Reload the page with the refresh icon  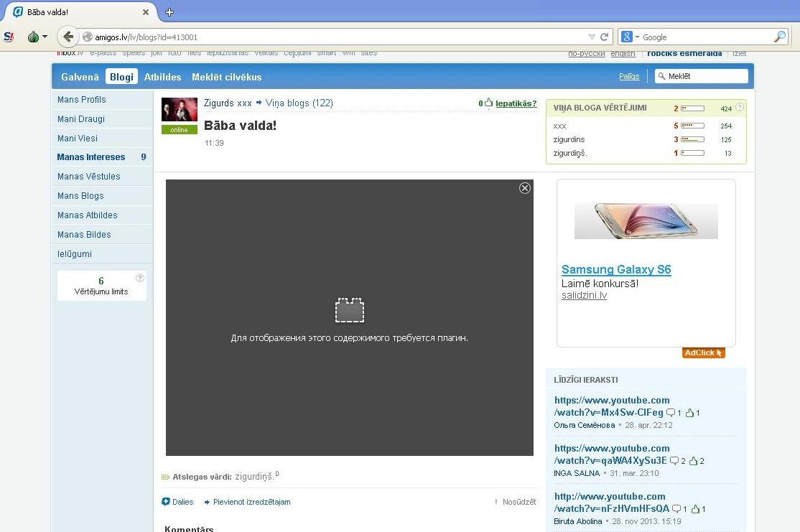click(x=605, y=37)
